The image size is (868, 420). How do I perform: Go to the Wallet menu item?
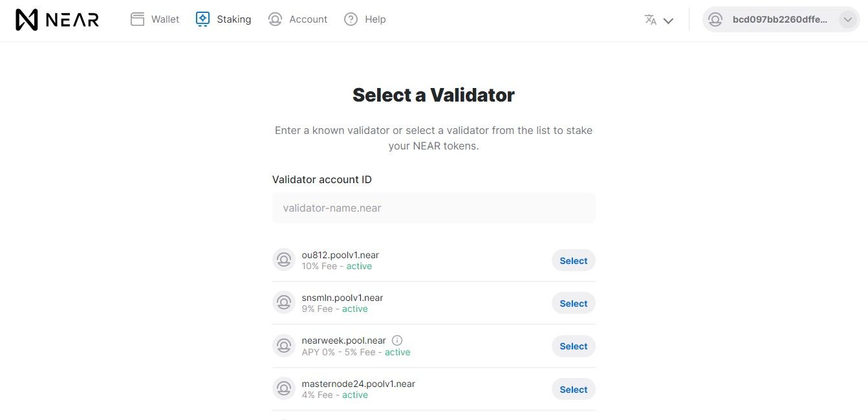coord(155,19)
